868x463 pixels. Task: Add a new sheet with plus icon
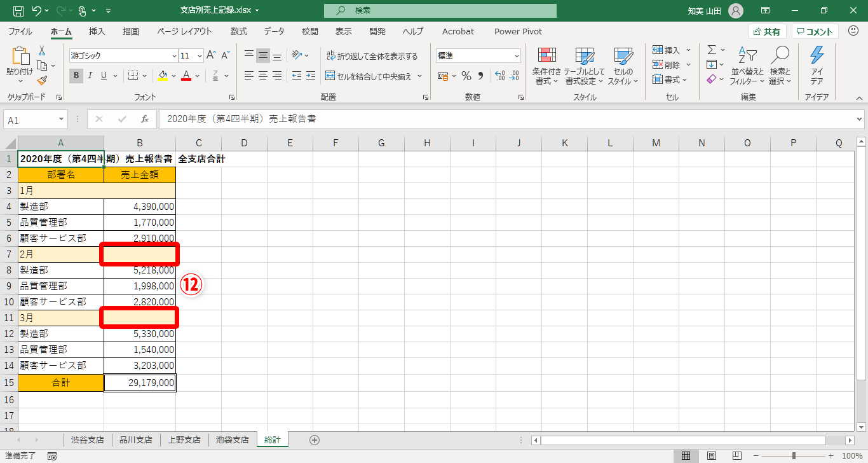[314, 439]
